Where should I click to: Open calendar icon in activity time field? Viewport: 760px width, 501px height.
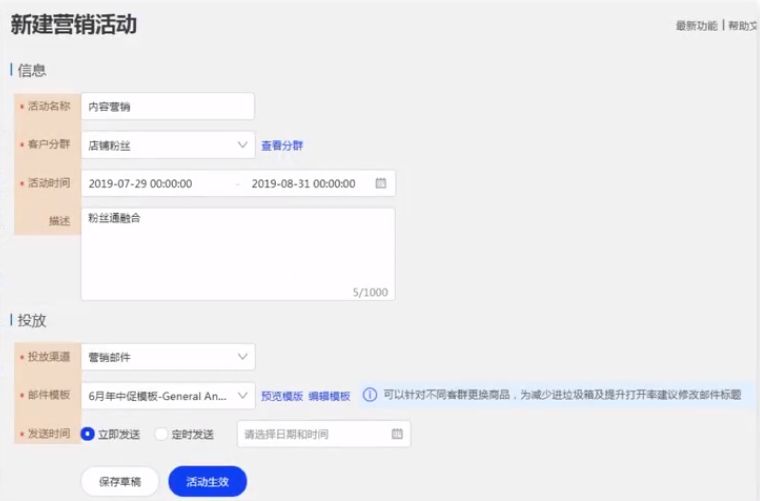(x=381, y=183)
